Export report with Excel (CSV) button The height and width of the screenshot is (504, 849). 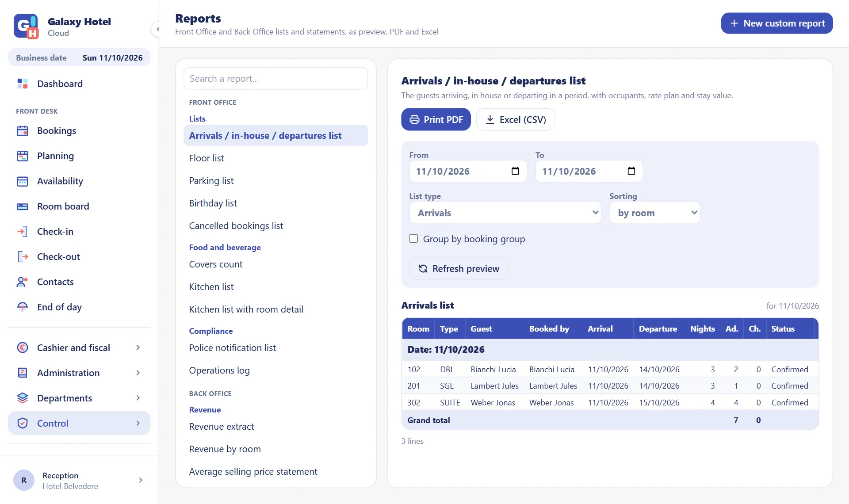pos(516,119)
